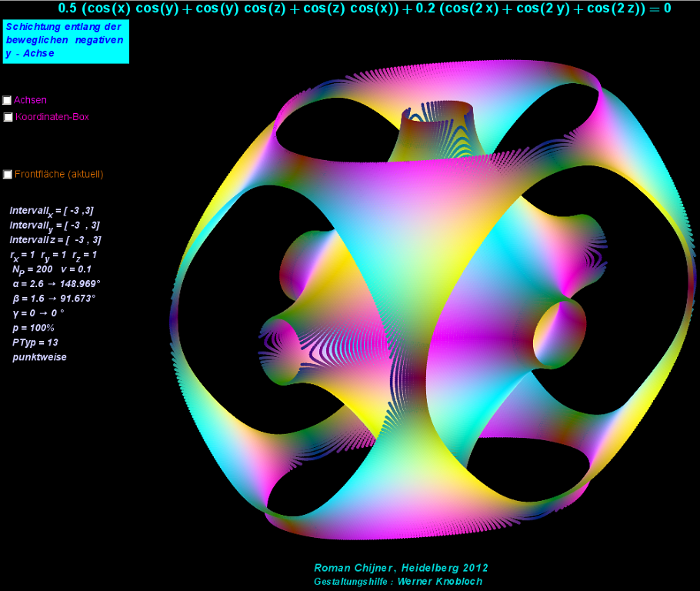Image resolution: width=700 pixels, height=591 pixels.
Task: Click the cyan Schichtung info box
Action: [65, 41]
